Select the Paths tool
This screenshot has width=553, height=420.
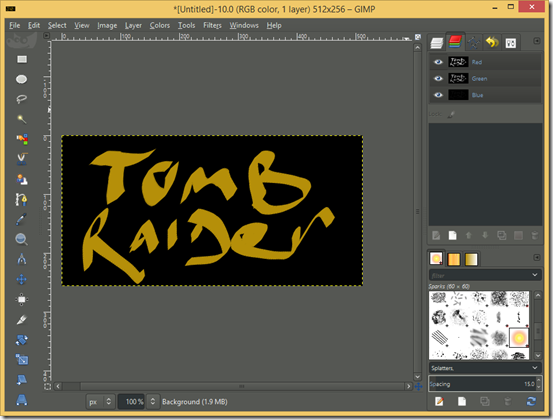[x=21, y=200]
